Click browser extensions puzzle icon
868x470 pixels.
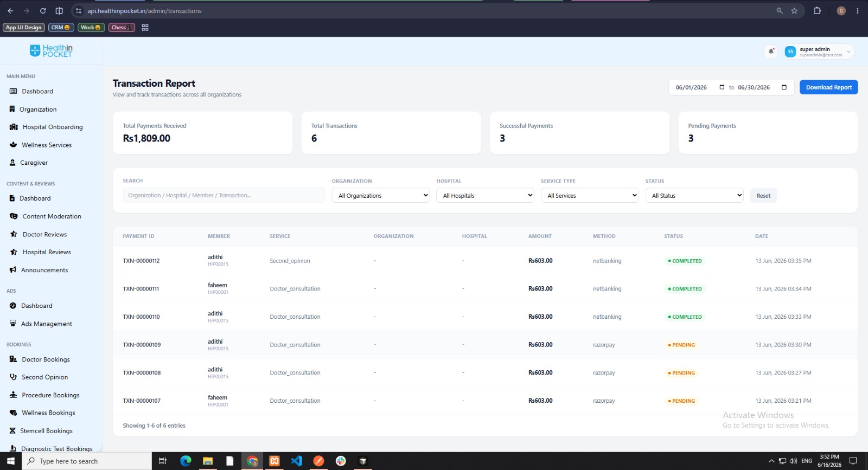[817, 11]
